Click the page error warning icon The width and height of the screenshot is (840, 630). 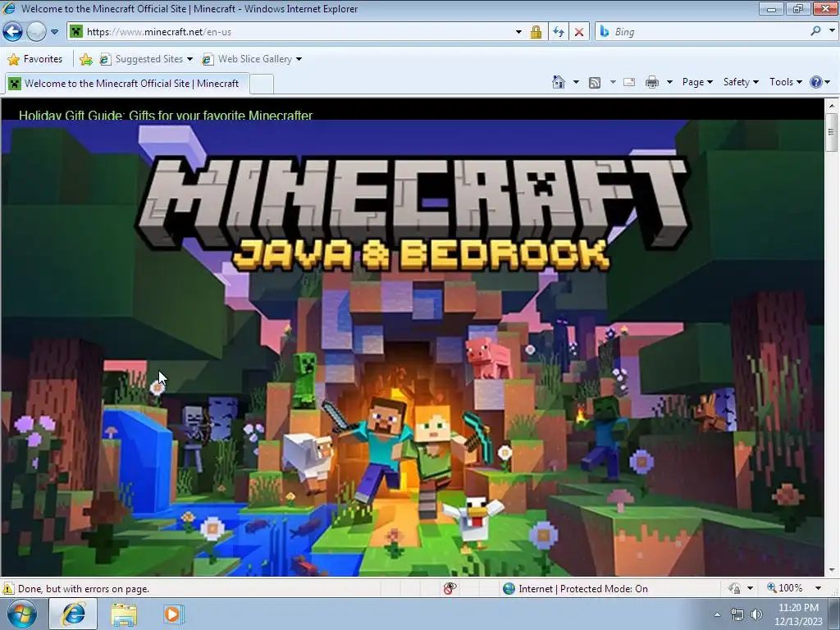(7, 589)
